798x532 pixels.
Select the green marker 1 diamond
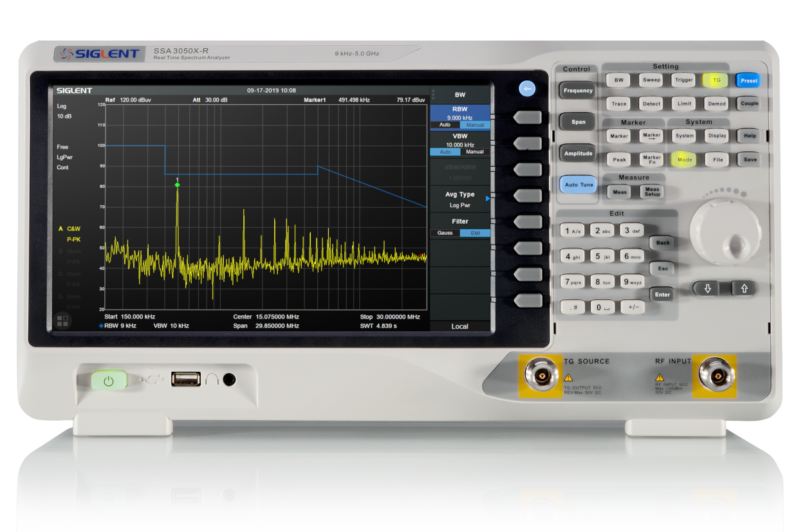(177, 185)
